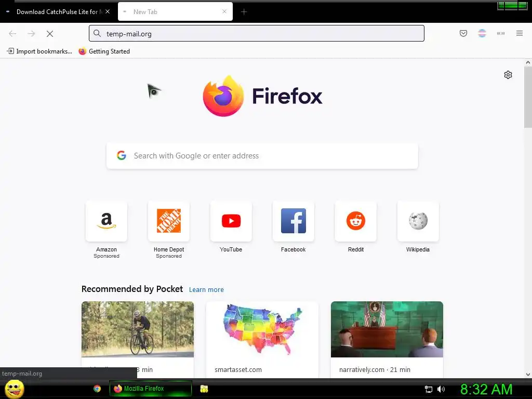Open the smartasset.com US map story
532x399 pixels.
tap(262, 329)
